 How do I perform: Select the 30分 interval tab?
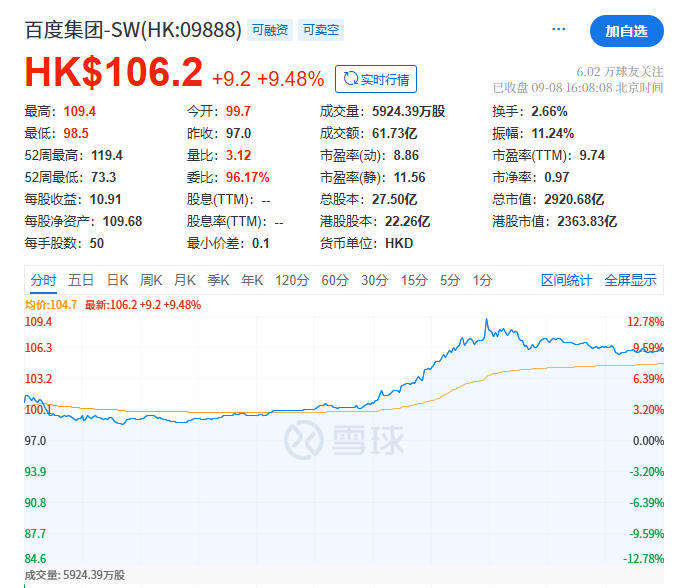point(375,280)
